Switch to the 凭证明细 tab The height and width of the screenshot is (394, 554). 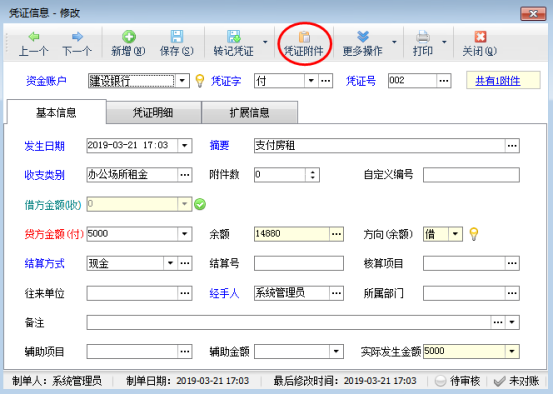(x=154, y=113)
